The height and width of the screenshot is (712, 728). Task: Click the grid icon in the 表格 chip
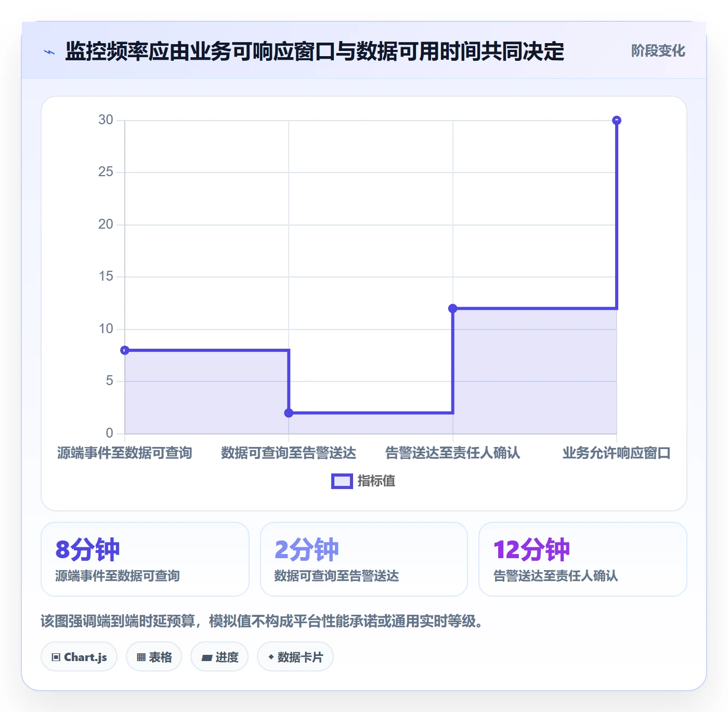point(141,657)
